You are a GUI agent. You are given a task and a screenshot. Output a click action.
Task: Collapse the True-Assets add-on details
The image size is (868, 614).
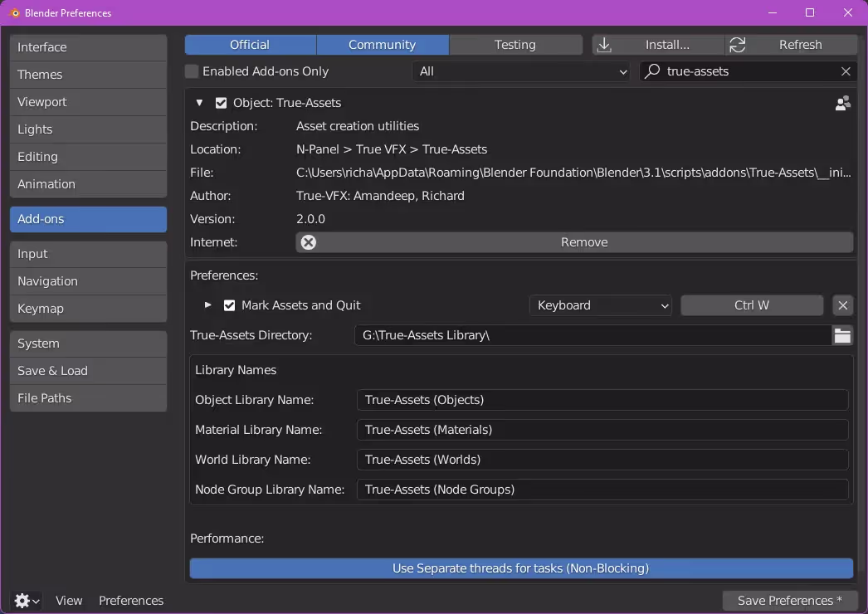pyautogui.click(x=199, y=103)
